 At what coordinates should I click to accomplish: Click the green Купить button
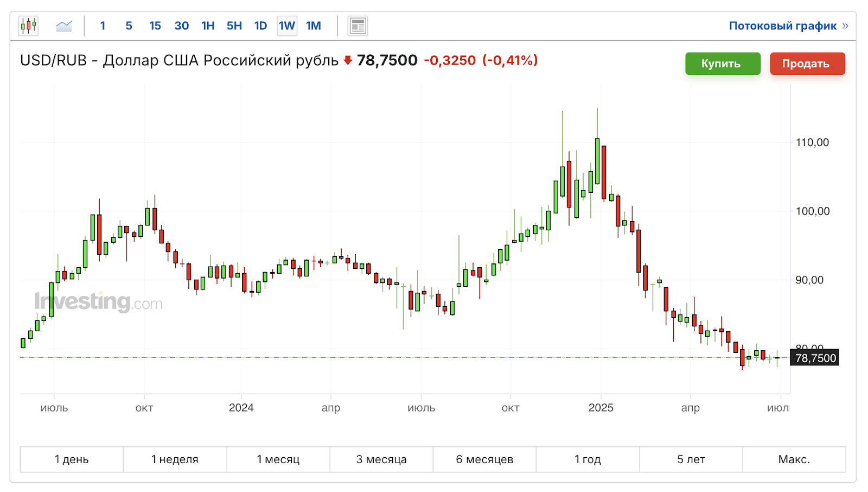pyautogui.click(x=723, y=64)
